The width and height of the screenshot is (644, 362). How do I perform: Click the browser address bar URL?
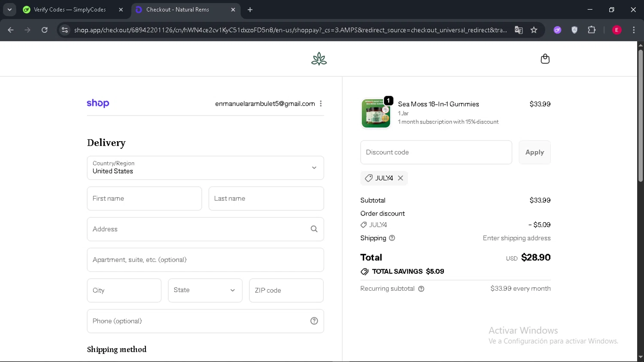(290, 30)
